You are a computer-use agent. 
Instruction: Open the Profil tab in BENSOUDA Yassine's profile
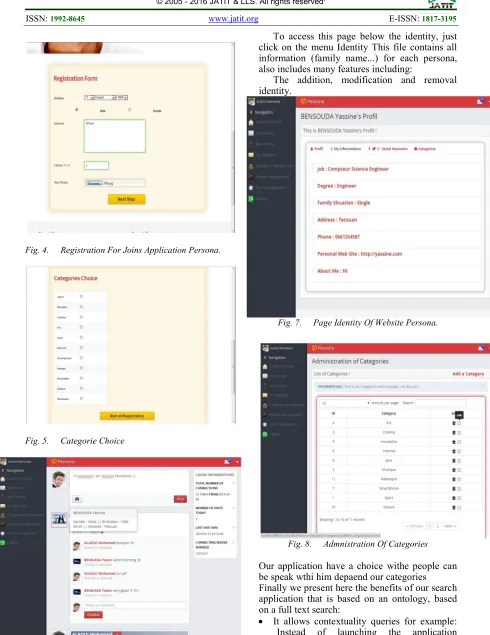point(317,149)
